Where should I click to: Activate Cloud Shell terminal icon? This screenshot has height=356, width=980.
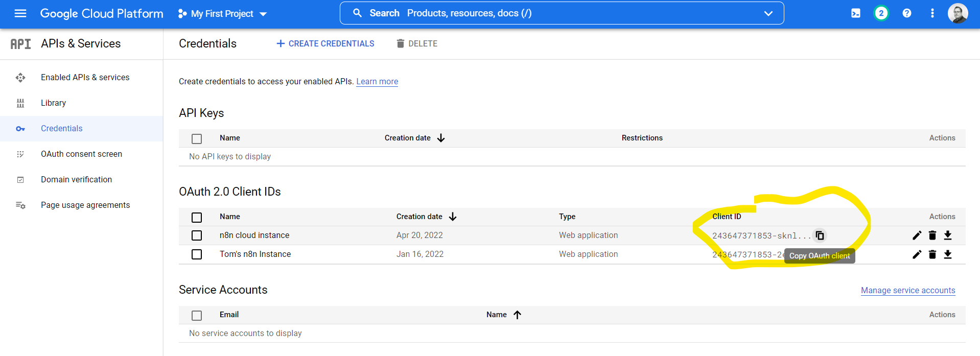click(x=855, y=13)
